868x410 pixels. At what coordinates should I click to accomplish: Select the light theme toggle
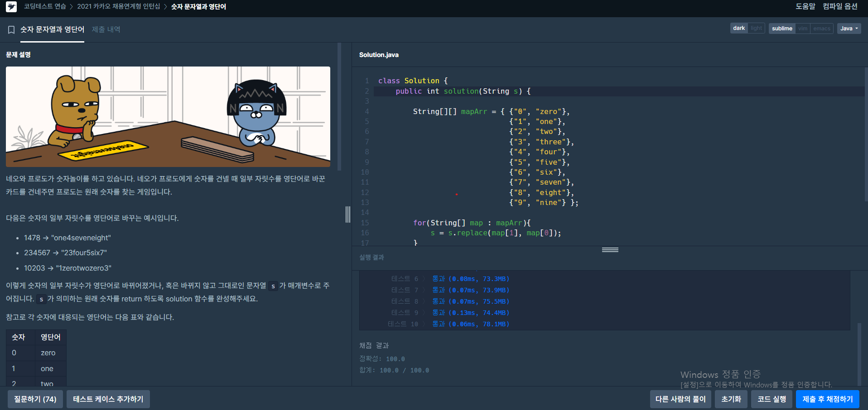pyautogui.click(x=756, y=28)
